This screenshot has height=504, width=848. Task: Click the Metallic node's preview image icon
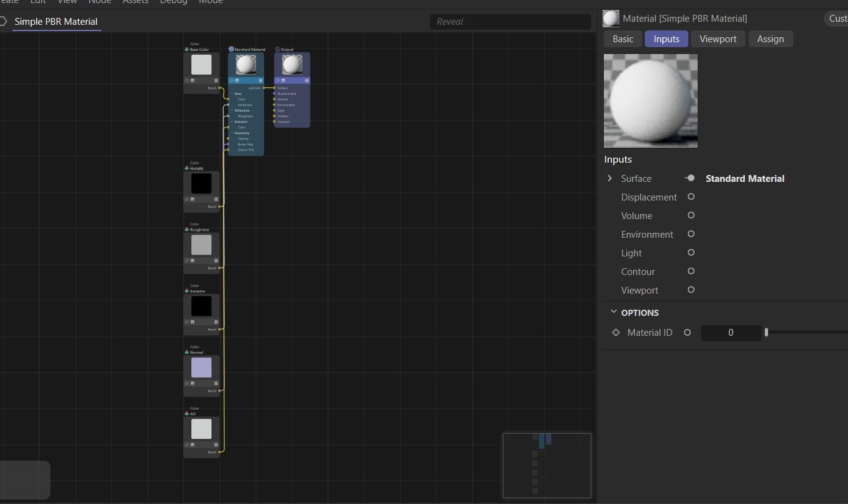click(193, 199)
